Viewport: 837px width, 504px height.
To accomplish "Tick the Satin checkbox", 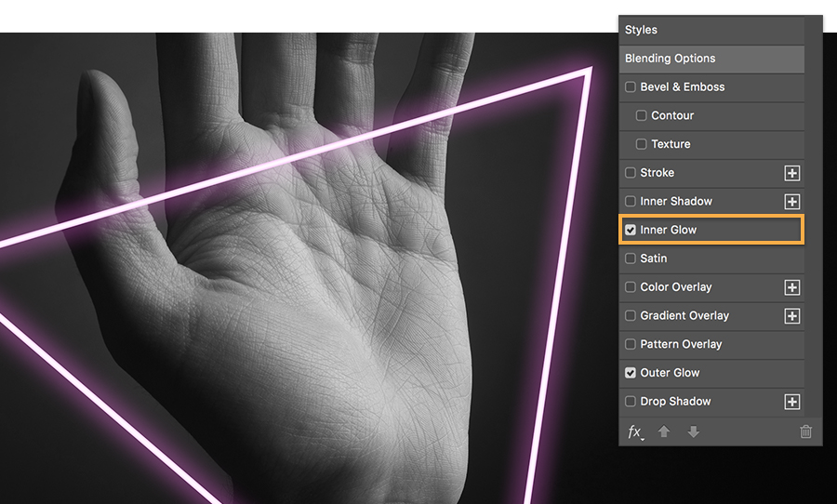I will (x=631, y=259).
